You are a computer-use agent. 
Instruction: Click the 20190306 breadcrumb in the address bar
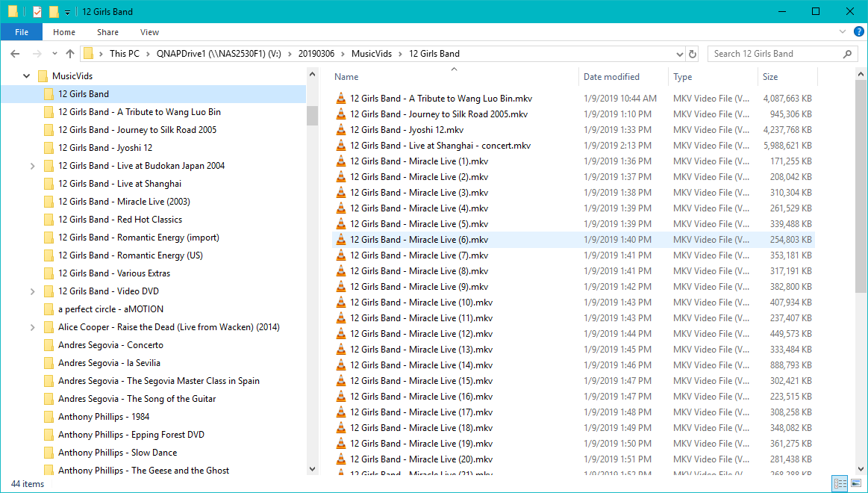pos(316,54)
